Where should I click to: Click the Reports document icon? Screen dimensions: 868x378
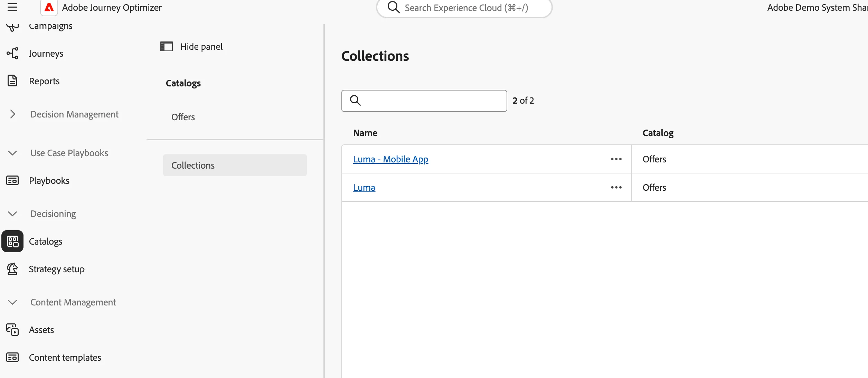(12, 81)
